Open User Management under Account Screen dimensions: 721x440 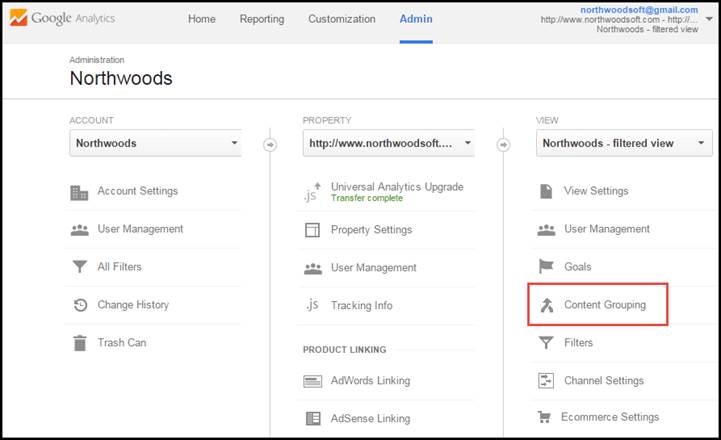(140, 229)
